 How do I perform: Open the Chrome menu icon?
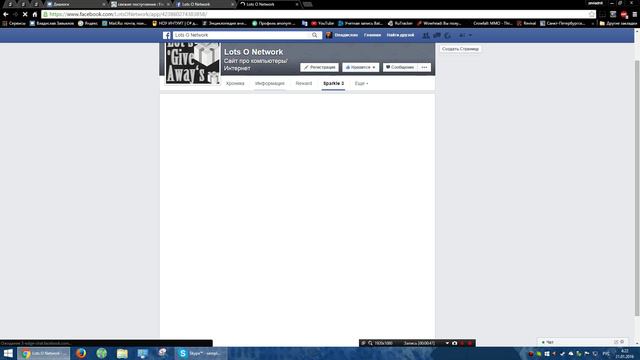point(635,14)
